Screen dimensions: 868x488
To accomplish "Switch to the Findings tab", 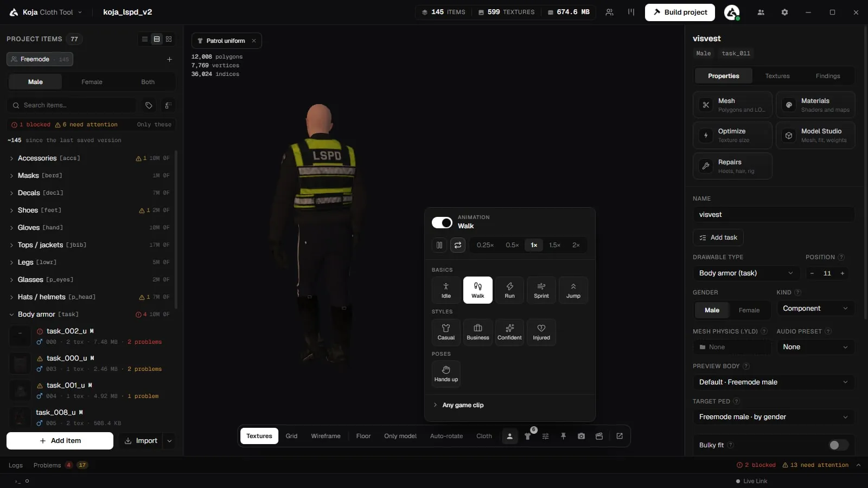I will click(827, 76).
